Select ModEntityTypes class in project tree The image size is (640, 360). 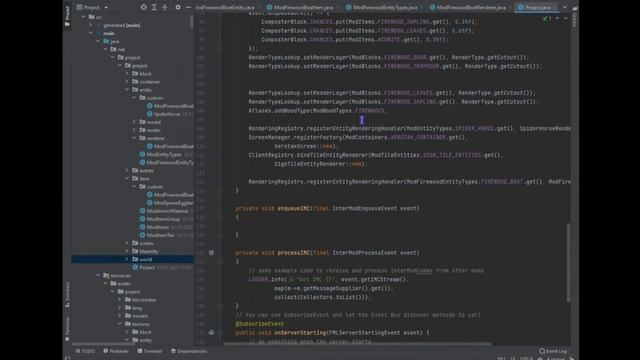164,154
